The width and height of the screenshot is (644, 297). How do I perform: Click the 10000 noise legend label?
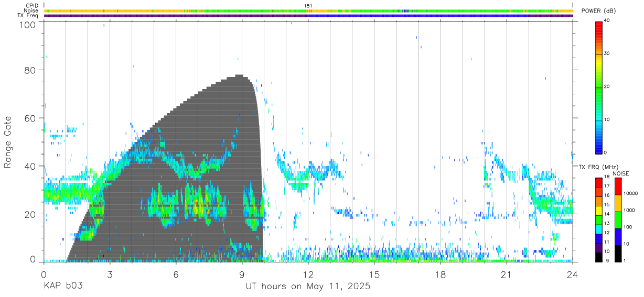click(630, 193)
